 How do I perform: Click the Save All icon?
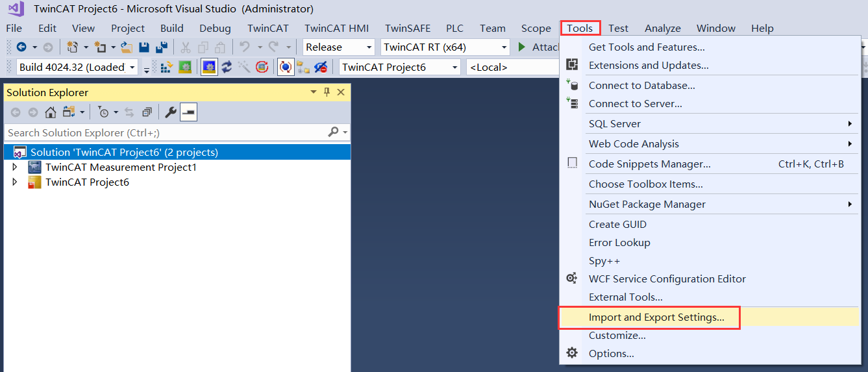tap(162, 47)
